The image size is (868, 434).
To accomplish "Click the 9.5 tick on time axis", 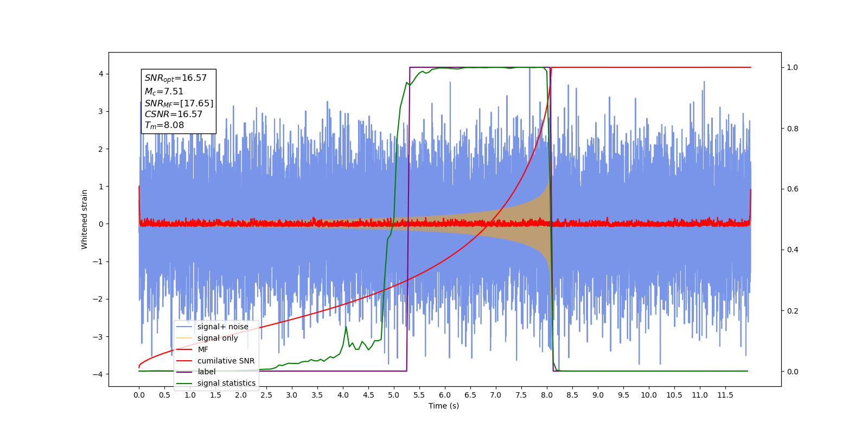I will pyautogui.click(x=623, y=395).
